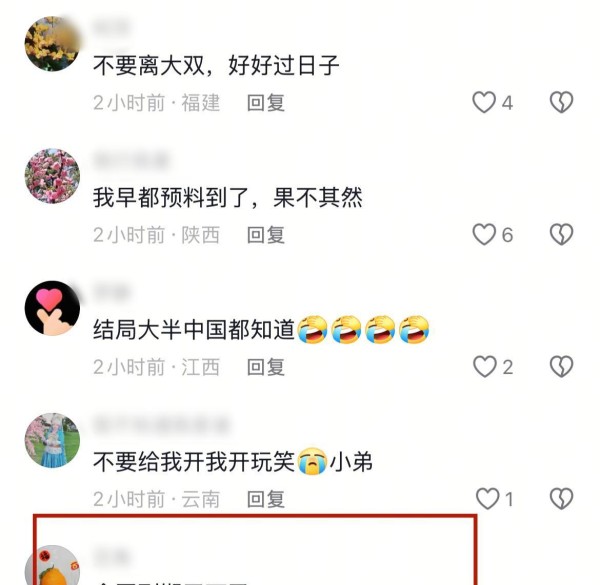Like the 江西 comment about 结局
Screen dimensions: 600x585
click(485, 367)
